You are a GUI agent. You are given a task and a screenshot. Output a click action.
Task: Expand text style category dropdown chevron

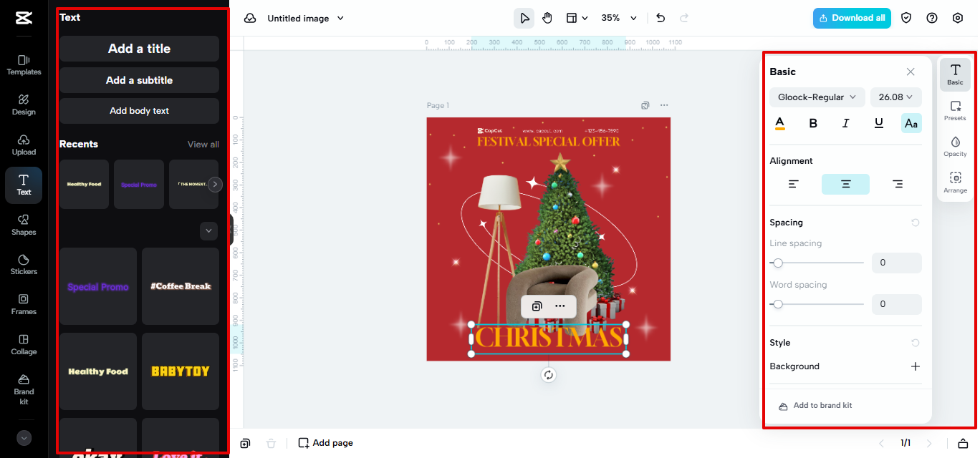click(208, 231)
